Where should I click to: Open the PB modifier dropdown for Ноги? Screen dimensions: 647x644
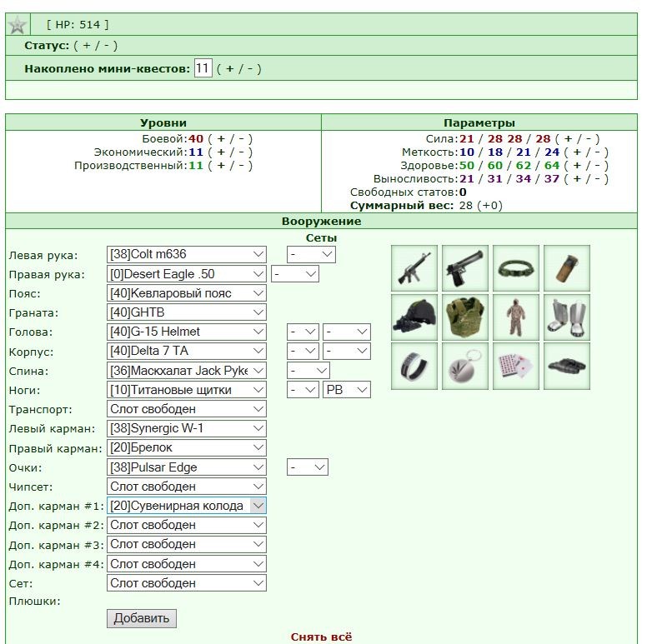pos(347,390)
